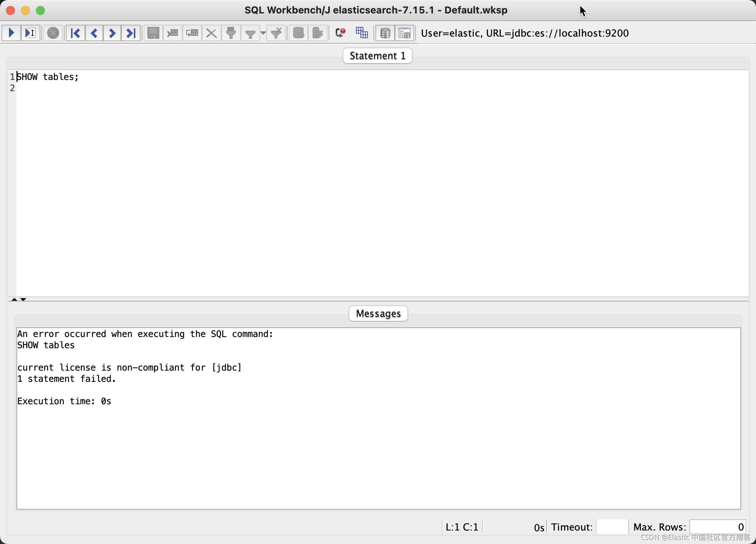Open the Database Explorer panel

(x=385, y=33)
